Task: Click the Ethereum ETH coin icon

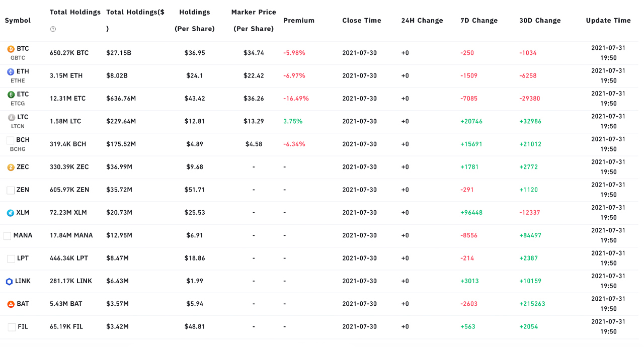Action: click(11, 72)
